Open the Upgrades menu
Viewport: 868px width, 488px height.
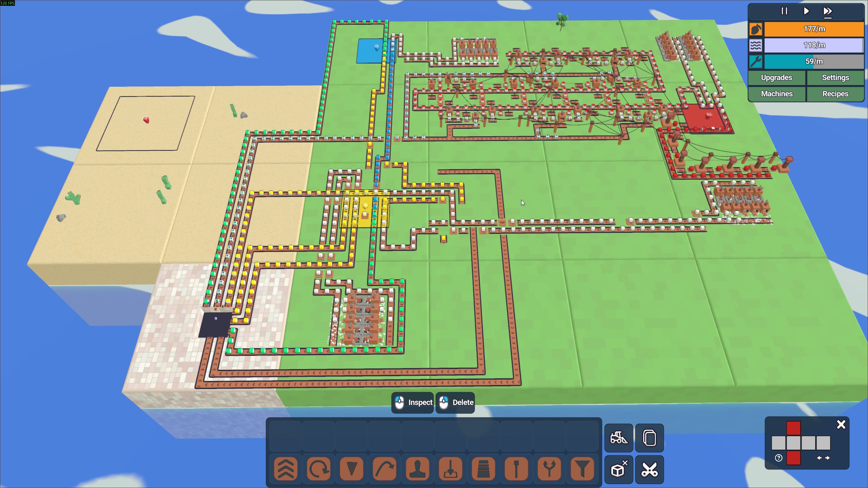[776, 78]
